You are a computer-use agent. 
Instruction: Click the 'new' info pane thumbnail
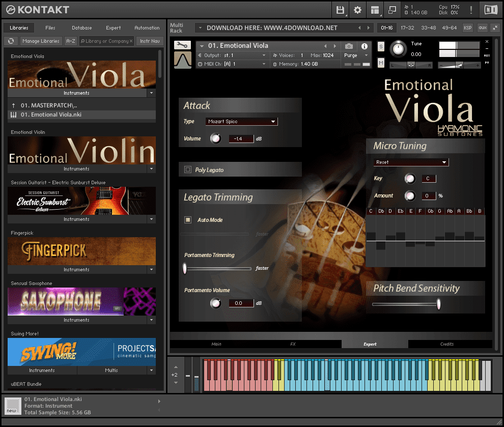(x=13, y=406)
